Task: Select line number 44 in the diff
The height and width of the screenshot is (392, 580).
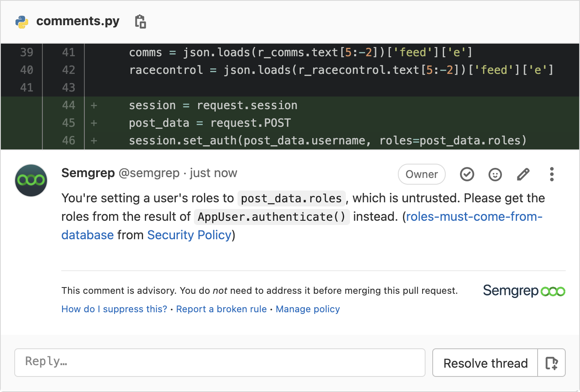Action: (x=69, y=105)
